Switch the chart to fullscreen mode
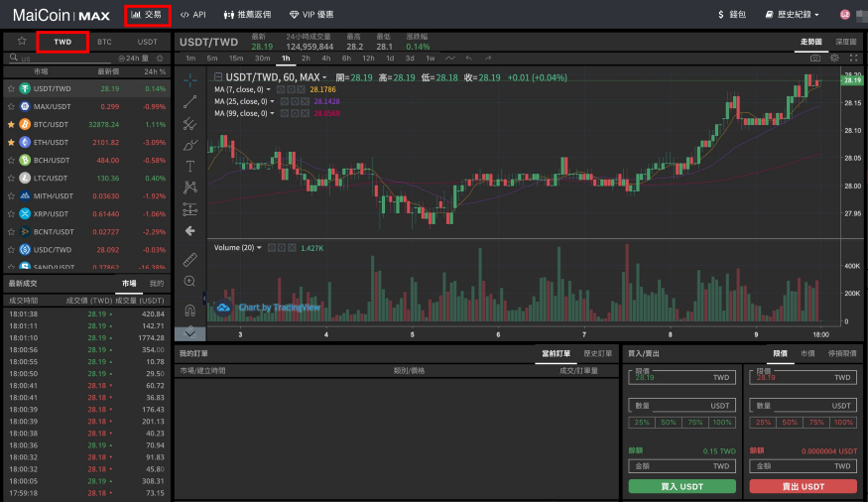 (x=853, y=58)
